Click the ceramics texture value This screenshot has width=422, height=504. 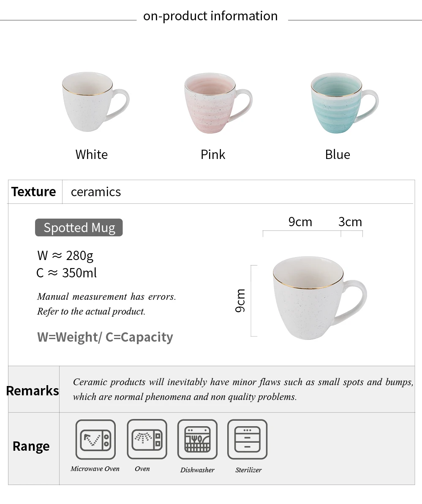point(96,192)
